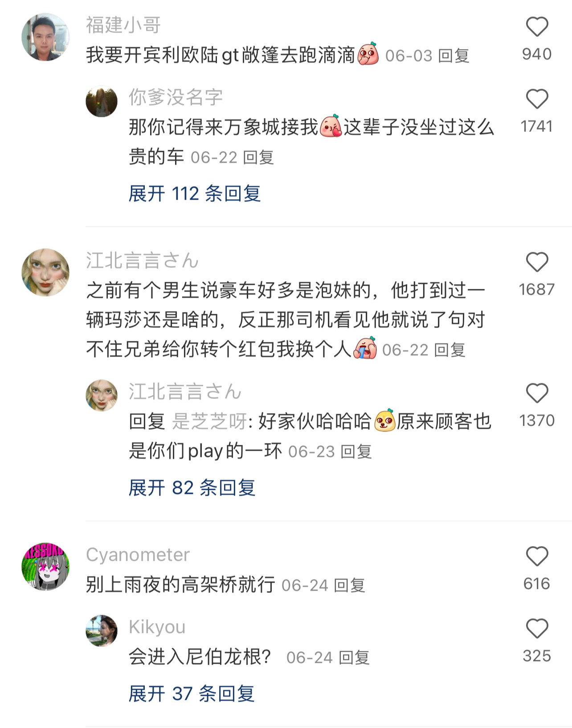Open Cyanometer's profile avatar
Image resolution: width=572 pixels, height=728 pixels.
[x=45, y=567]
